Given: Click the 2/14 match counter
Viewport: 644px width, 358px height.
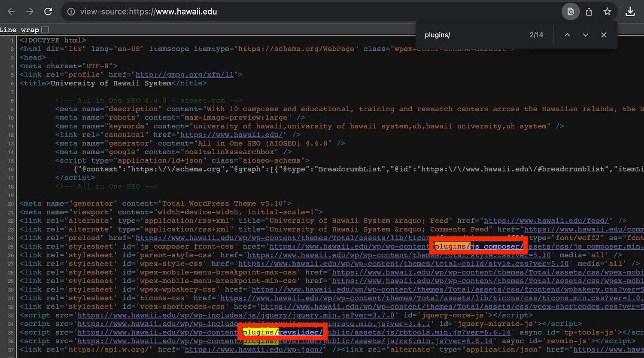Looking at the screenshot, I should [536, 35].
